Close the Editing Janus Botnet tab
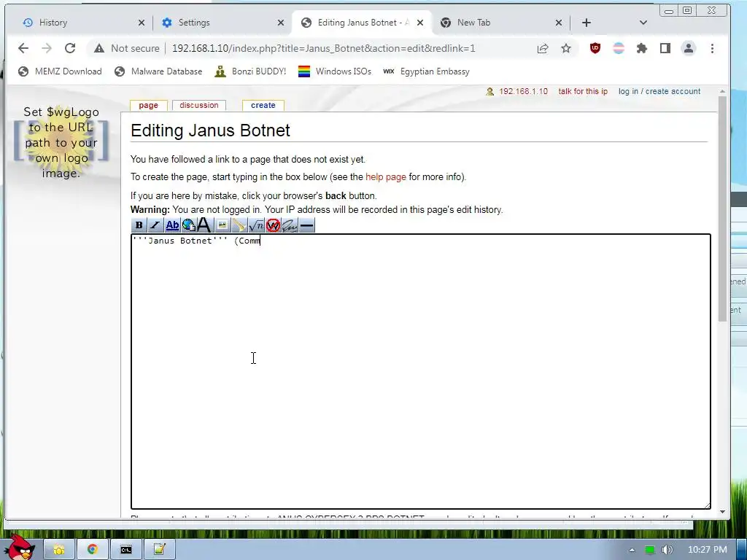 pyautogui.click(x=419, y=23)
